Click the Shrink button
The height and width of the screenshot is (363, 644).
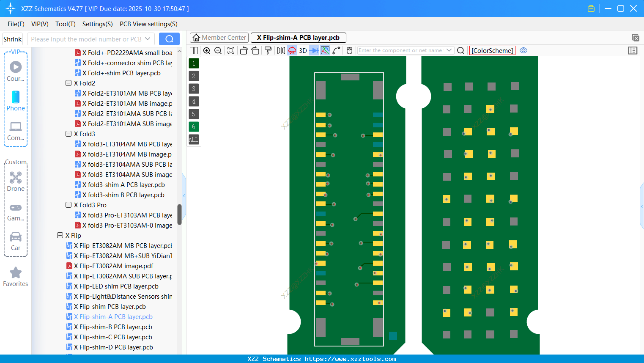tap(12, 39)
